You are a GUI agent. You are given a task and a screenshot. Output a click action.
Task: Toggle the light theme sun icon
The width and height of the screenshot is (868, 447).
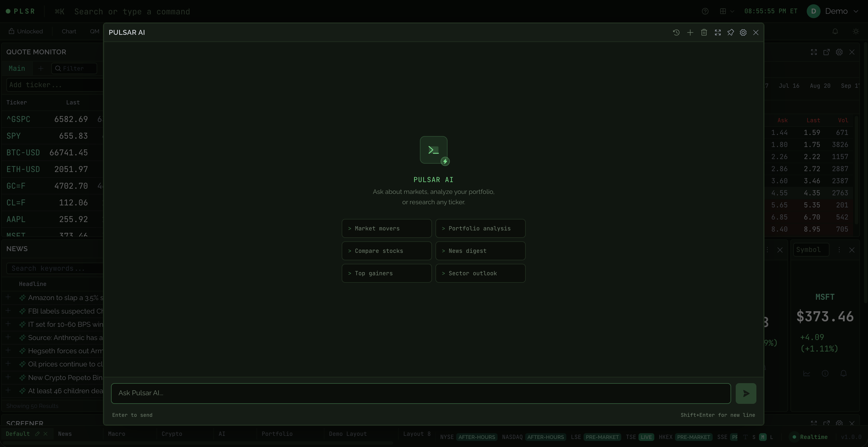(x=856, y=31)
